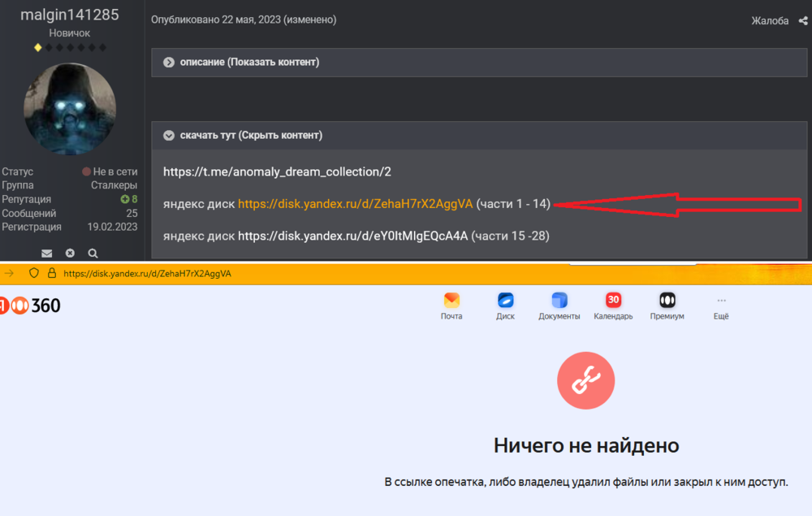The image size is (812, 516).
Task: Find user's content with magnifier icon
Action: pyautogui.click(x=93, y=254)
